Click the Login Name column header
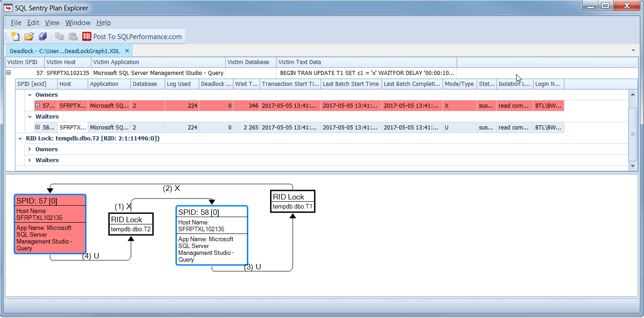This screenshot has height=318, width=644. (549, 84)
